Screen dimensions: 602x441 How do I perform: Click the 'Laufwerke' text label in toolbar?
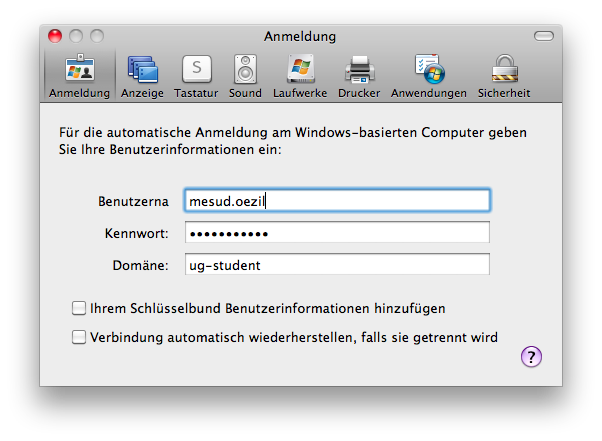[x=300, y=93]
